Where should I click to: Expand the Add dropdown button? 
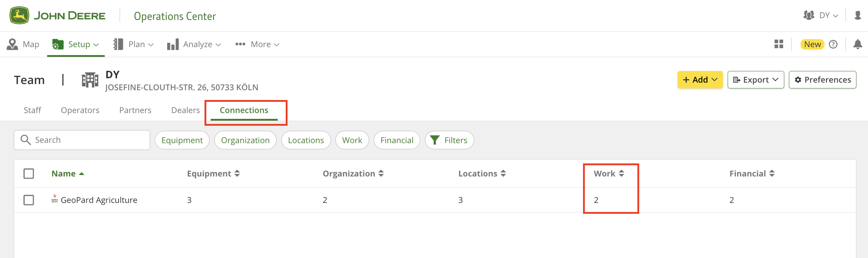click(x=700, y=80)
